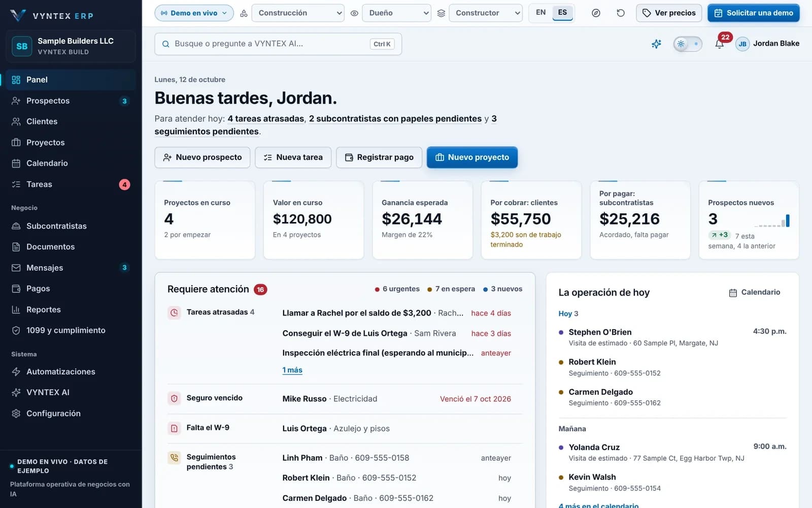Click Registrar pago button
This screenshot has width=812, height=508.
[380, 157]
